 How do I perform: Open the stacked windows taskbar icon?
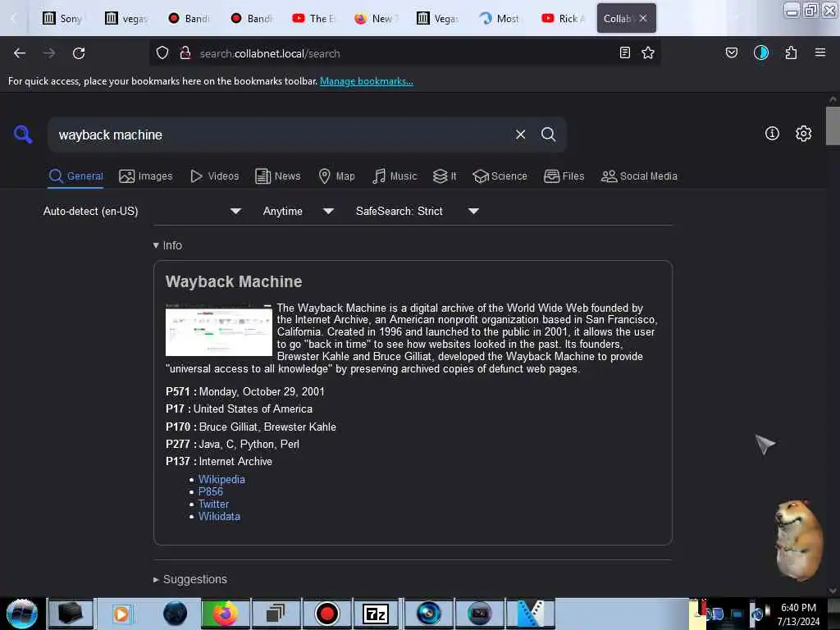[x=276, y=614]
